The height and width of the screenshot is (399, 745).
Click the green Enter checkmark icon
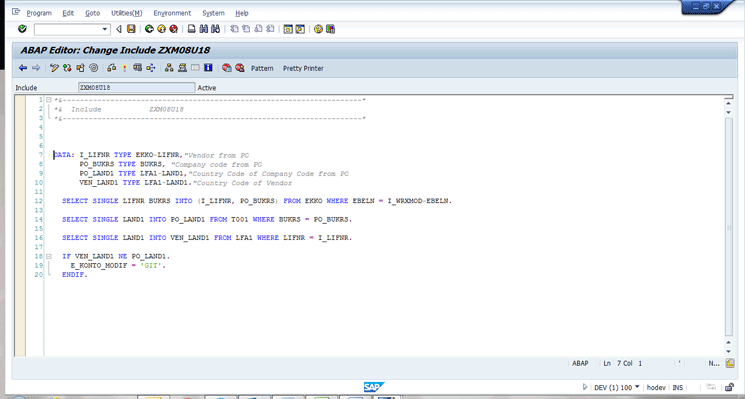(x=22, y=29)
